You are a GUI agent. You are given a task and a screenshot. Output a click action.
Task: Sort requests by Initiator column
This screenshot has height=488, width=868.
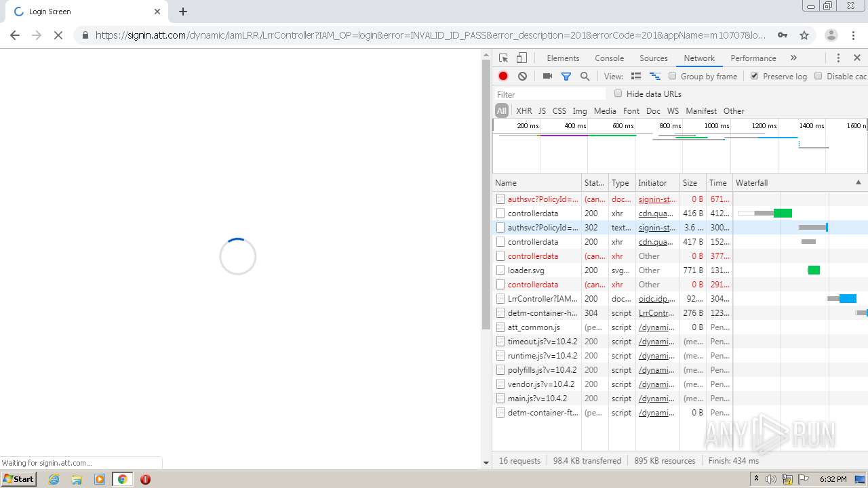[657, 183]
